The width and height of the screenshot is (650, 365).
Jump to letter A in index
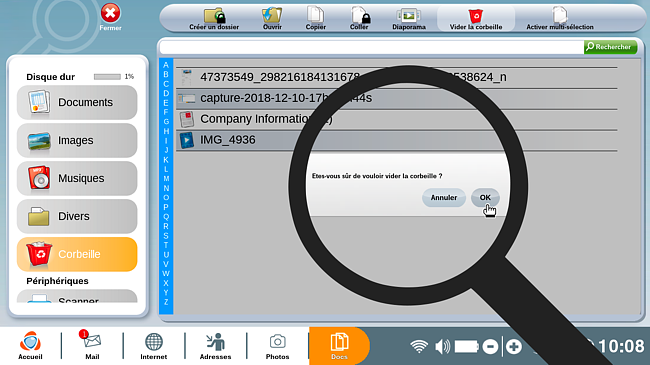[166, 65]
